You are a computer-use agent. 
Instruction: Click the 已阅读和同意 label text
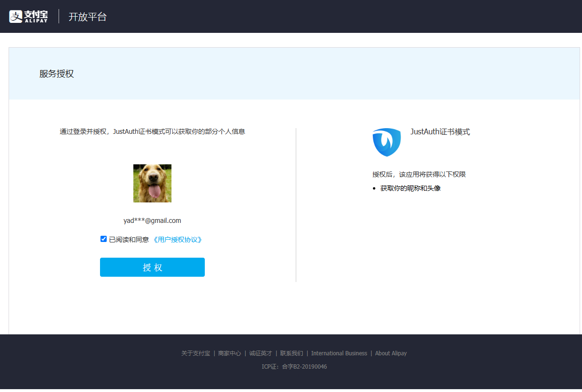129,240
